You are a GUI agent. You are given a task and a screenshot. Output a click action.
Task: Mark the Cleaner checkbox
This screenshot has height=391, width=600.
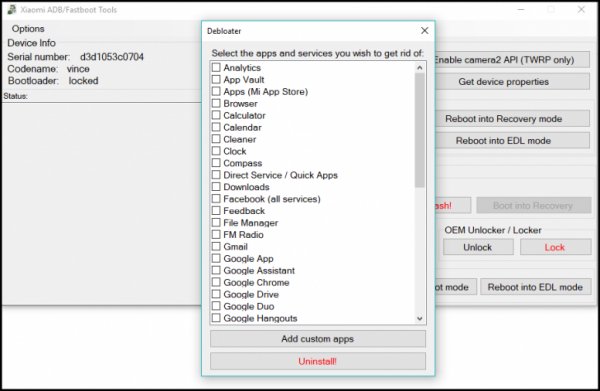click(216, 139)
